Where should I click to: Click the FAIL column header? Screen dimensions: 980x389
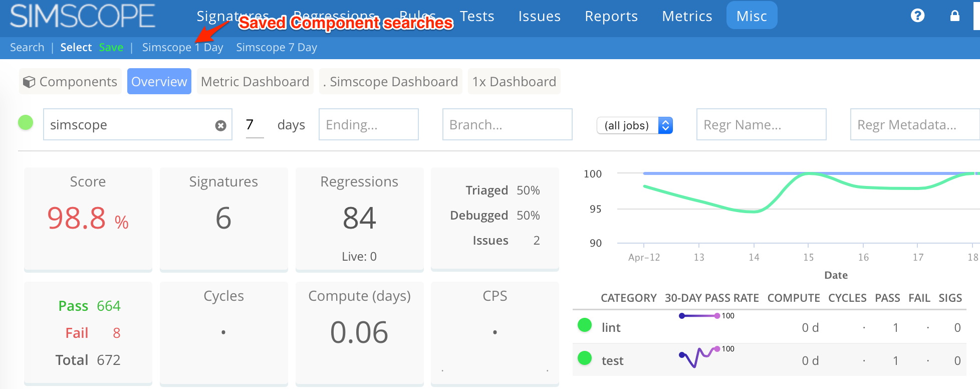[x=919, y=298]
